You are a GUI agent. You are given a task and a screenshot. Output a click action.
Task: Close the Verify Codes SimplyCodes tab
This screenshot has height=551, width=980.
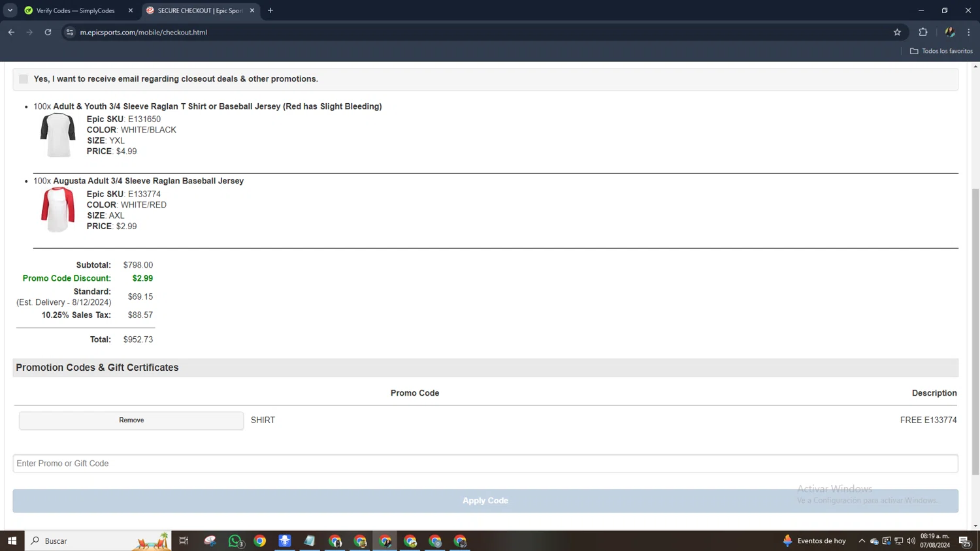click(x=130, y=10)
